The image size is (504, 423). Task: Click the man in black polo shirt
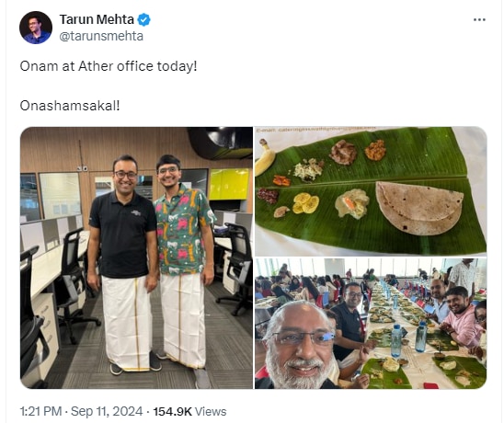click(124, 262)
